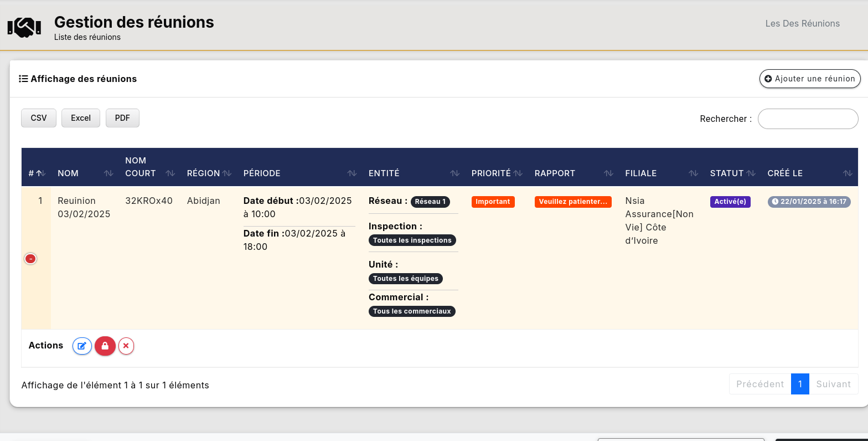Collapse row details with red minus icon
This screenshot has height=441, width=868.
click(31, 259)
